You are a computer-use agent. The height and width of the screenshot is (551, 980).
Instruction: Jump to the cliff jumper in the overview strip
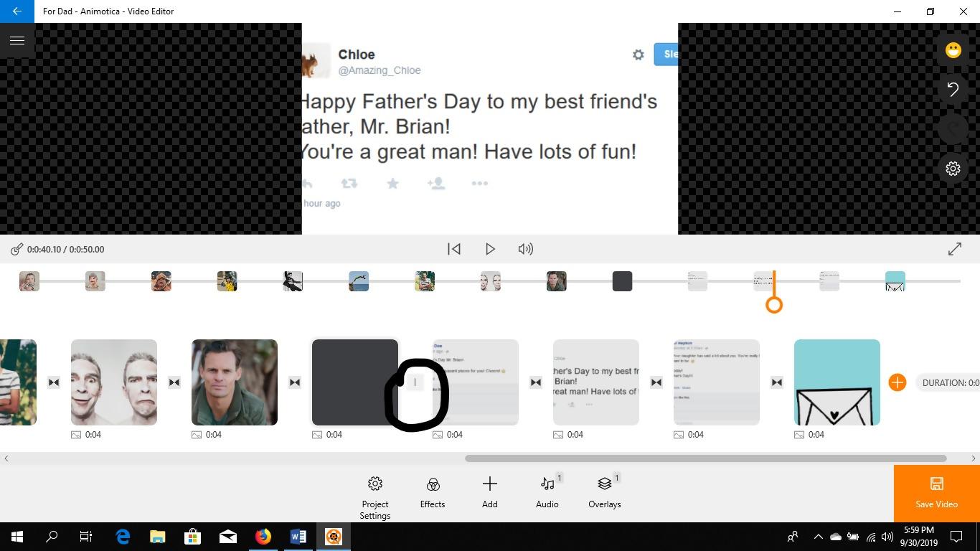point(359,281)
